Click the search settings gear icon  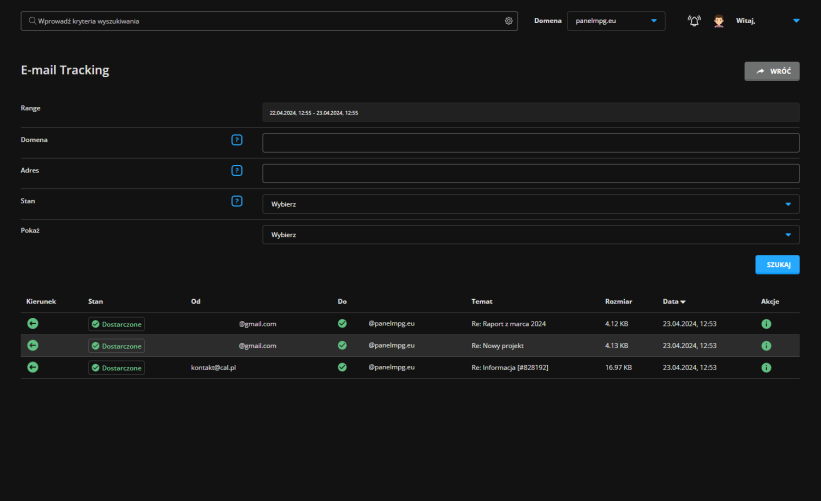pyautogui.click(x=508, y=21)
